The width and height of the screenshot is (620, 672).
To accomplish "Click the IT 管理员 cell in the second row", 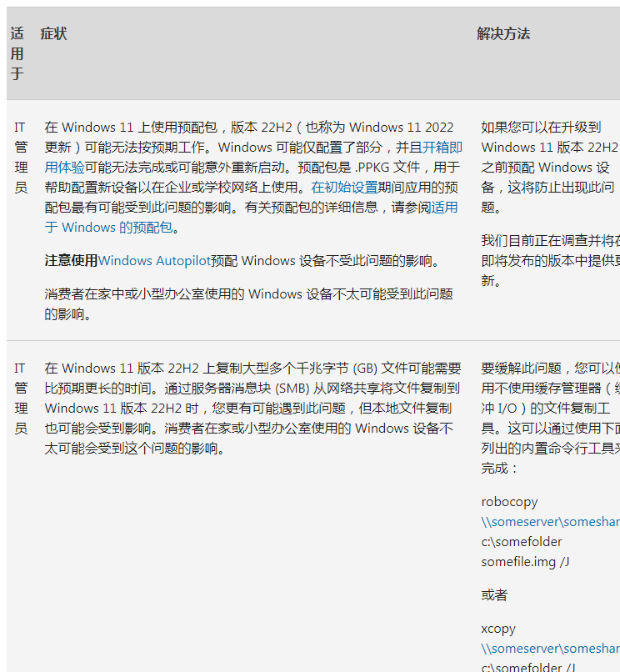I will coord(21,399).
